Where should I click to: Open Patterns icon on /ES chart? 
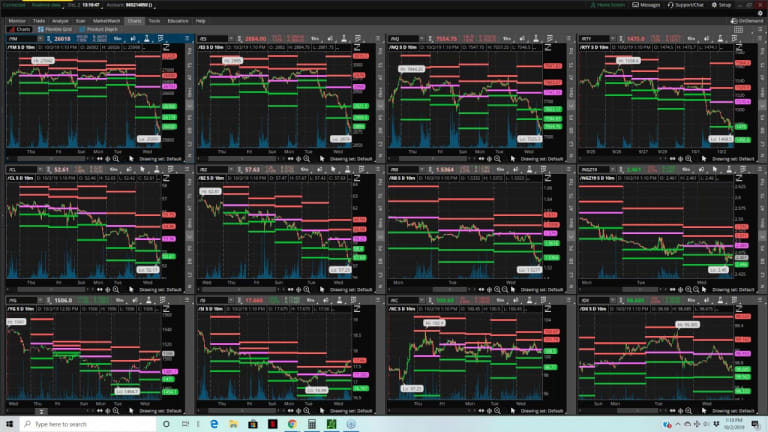click(x=358, y=39)
